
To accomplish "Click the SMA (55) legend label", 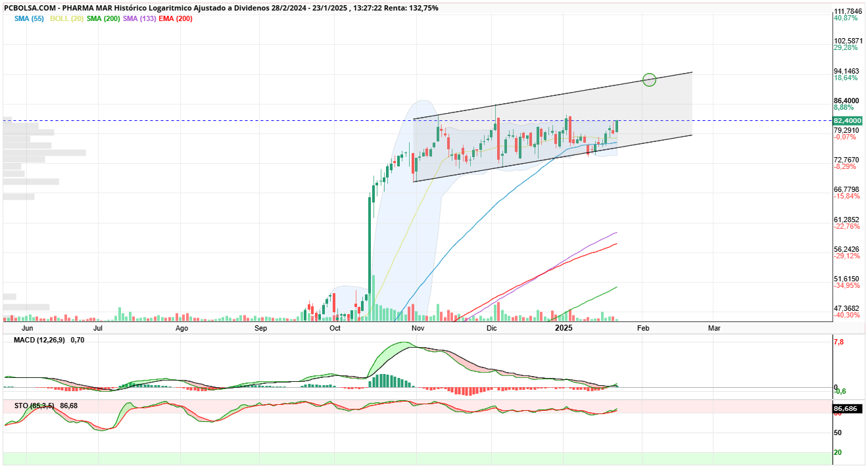I will coord(29,18).
